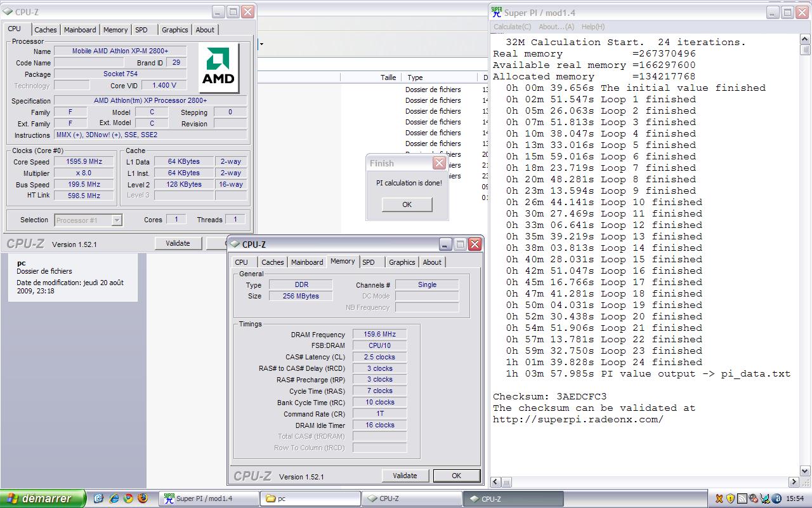Viewport: 812px width, 508px height.
Task: Select the Graphics tab in the CPU-Z memory window
Action: click(x=402, y=262)
